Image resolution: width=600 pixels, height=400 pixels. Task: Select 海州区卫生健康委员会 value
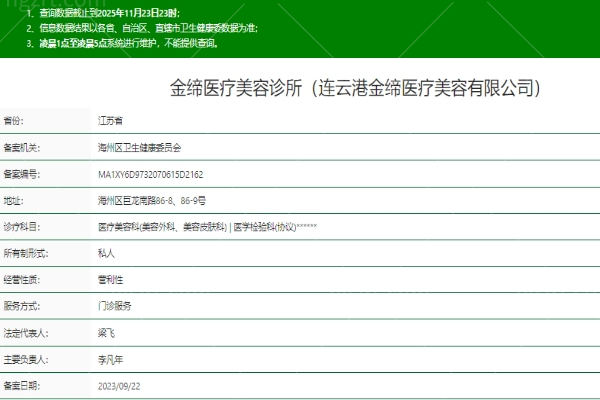pos(139,148)
